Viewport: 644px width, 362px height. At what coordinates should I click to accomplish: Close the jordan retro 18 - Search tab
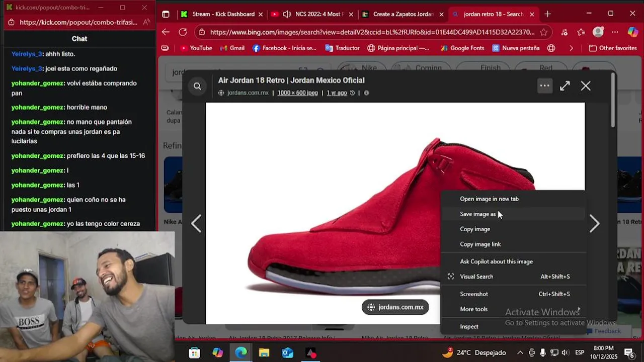532,14
